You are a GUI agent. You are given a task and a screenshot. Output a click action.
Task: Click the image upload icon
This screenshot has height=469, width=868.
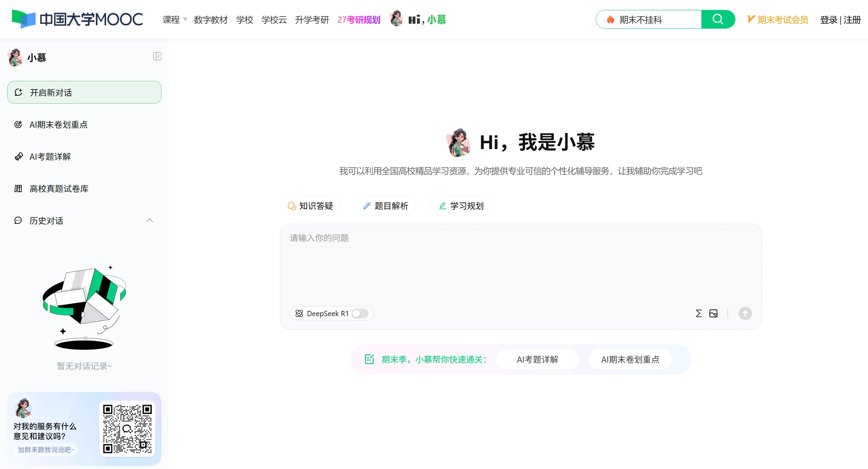713,313
